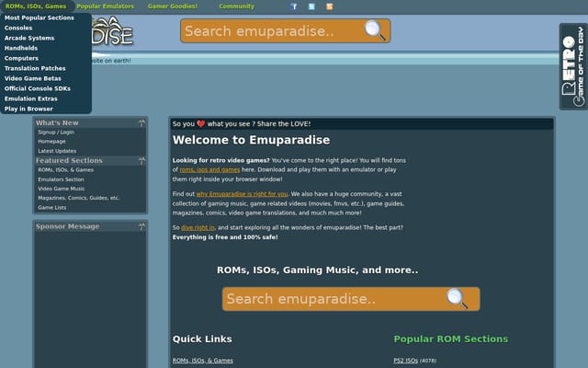The width and height of the screenshot is (588, 368).
Task: Open the Retro Game of the Day side banner
Action: [573, 66]
